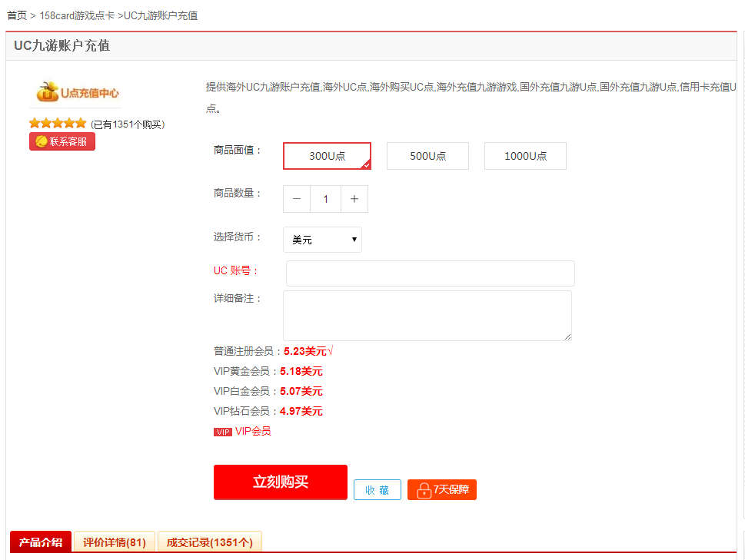Click the red VIP badge icon
The height and width of the screenshot is (560, 745).
pos(222,432)
